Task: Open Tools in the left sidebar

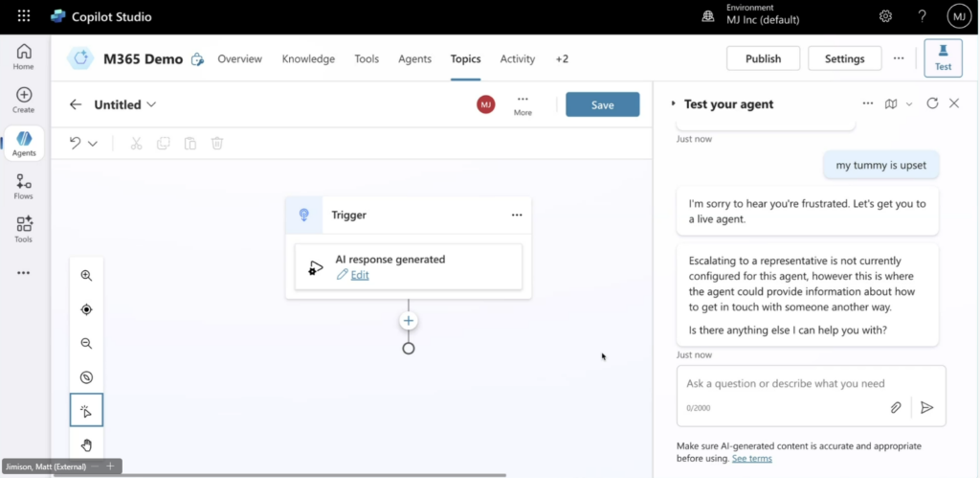Action: 24,230
